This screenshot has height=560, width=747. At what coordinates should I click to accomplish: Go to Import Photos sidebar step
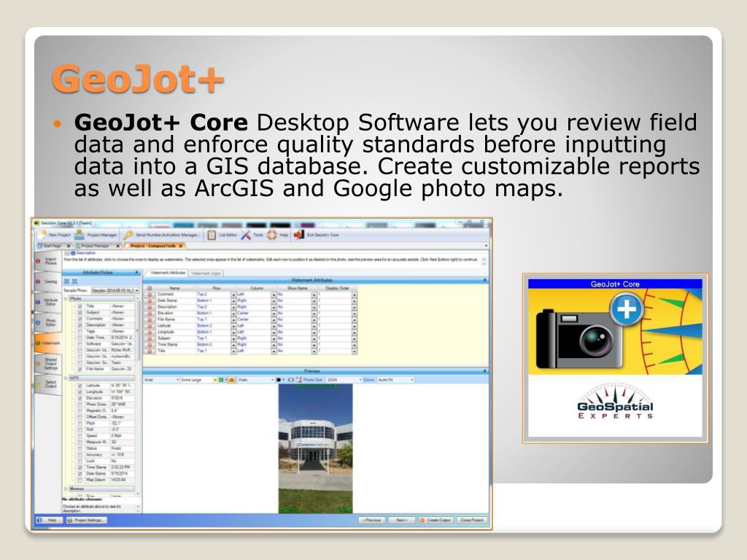pyautogui.click(x=47, y=262)
